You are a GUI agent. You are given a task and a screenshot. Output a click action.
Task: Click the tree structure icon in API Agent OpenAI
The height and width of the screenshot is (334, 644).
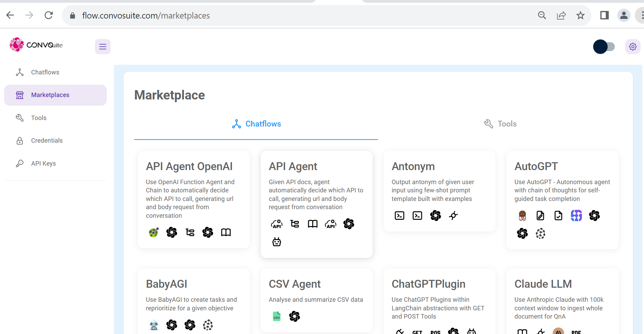coord(190,232)
